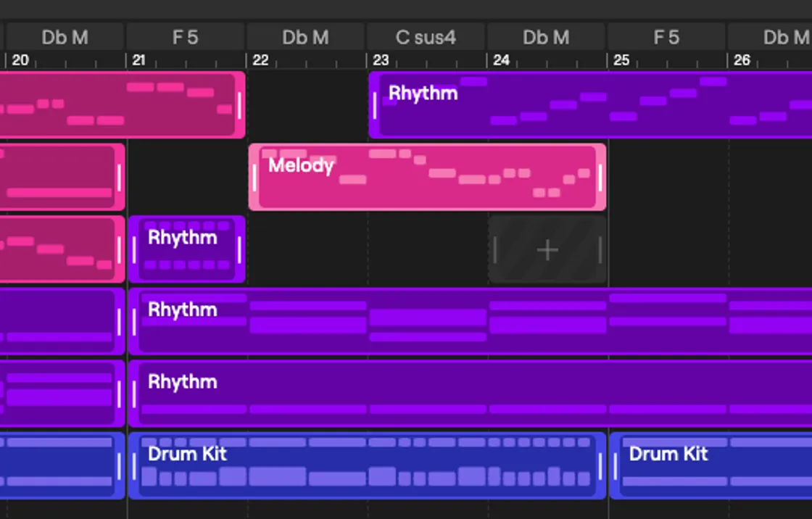Image resolution: width=812 pixels, height=519 pixels.
Task: Click the C sus4 chord marker above bar 23
Action: tap(425, 37)
